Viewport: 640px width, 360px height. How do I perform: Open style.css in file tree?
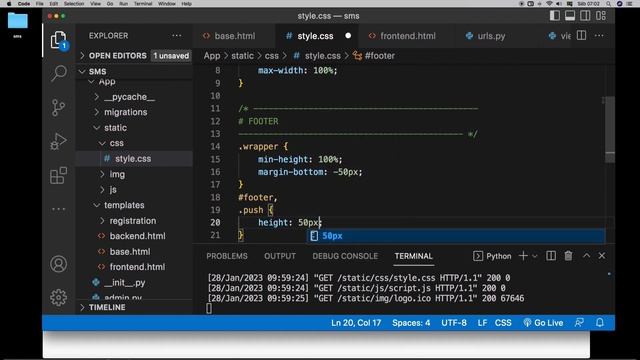click(x=134, y=159)
